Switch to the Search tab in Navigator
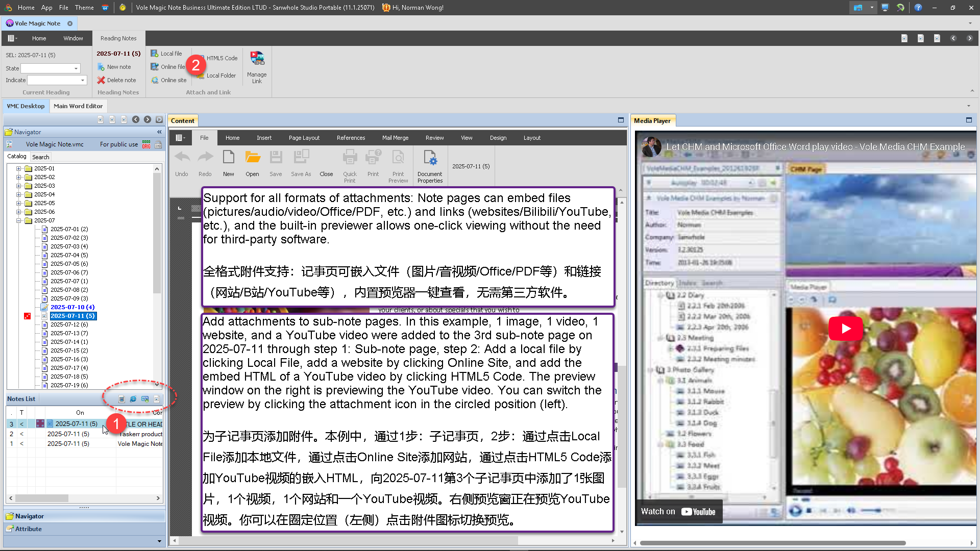This screenshot has height=551, width=980. point(41,157)
